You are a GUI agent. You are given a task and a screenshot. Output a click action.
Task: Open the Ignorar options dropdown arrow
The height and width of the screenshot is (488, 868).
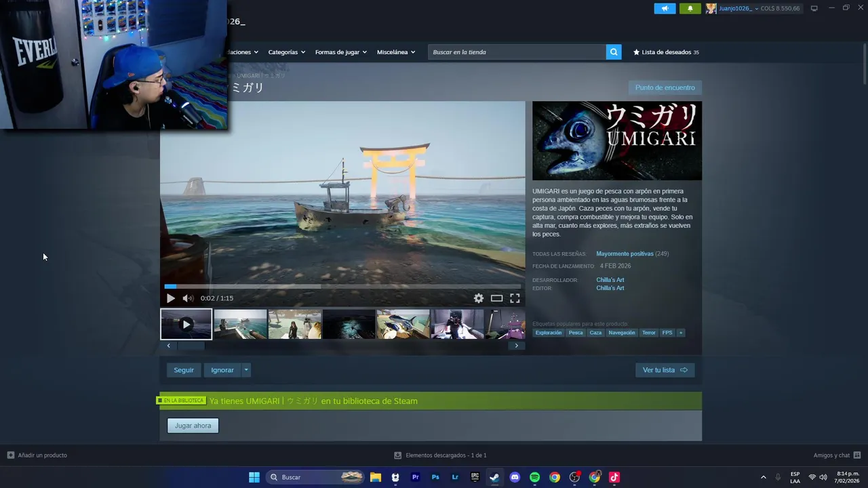click(x=246, y=370)
